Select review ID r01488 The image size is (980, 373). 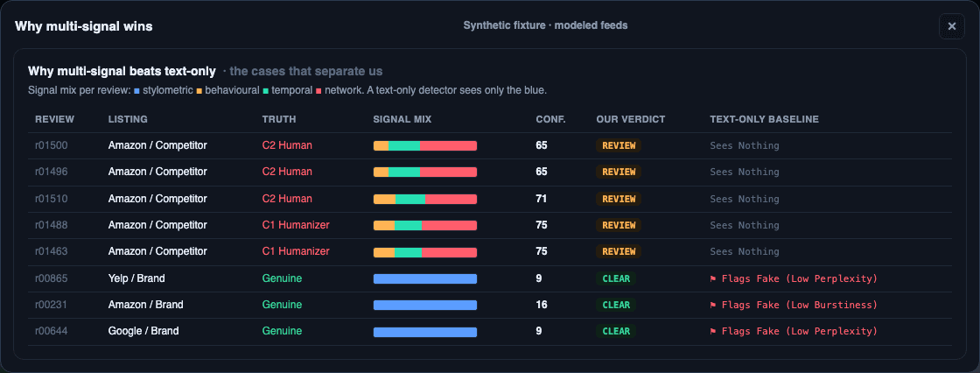click(x=52, y=225)
